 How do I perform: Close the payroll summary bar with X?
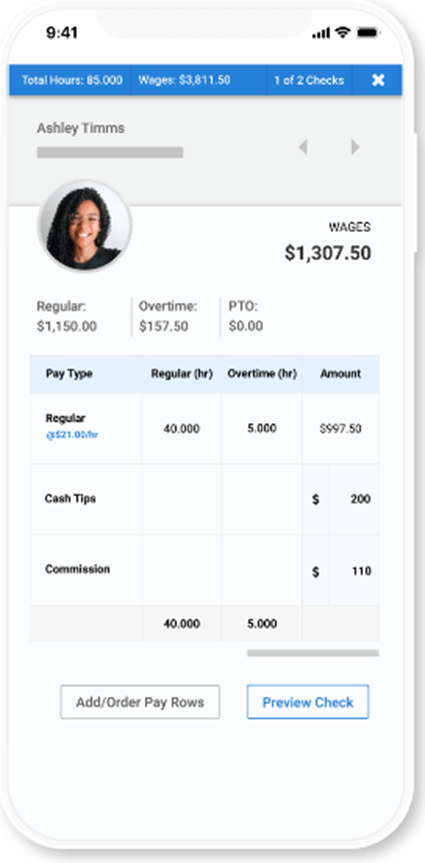[378, 80]
